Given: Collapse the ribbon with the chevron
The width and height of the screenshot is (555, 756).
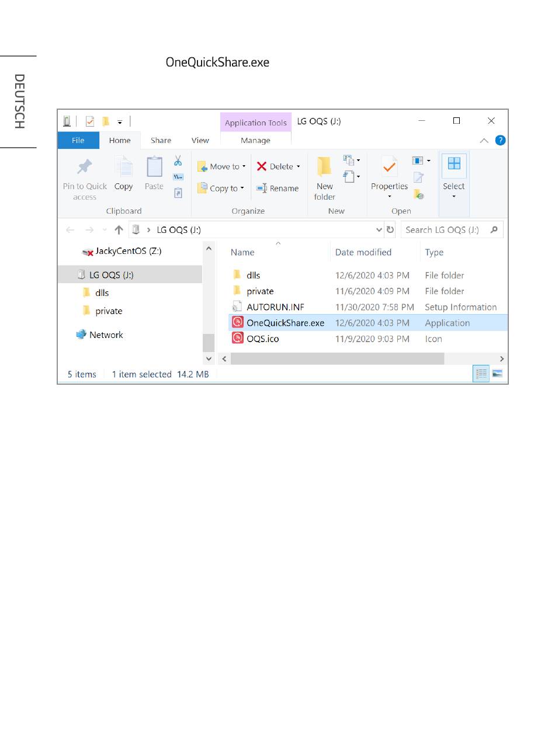Looking at the screenshot, I should click(484, 141).
